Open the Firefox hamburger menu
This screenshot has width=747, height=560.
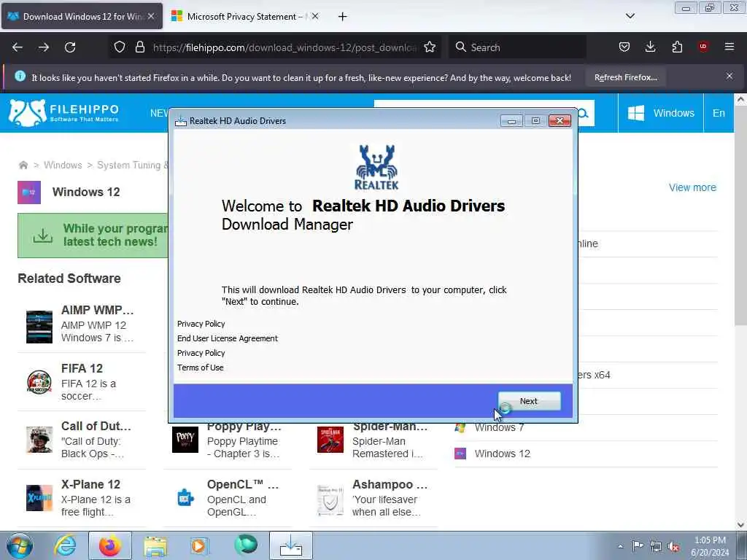point(729,47)
